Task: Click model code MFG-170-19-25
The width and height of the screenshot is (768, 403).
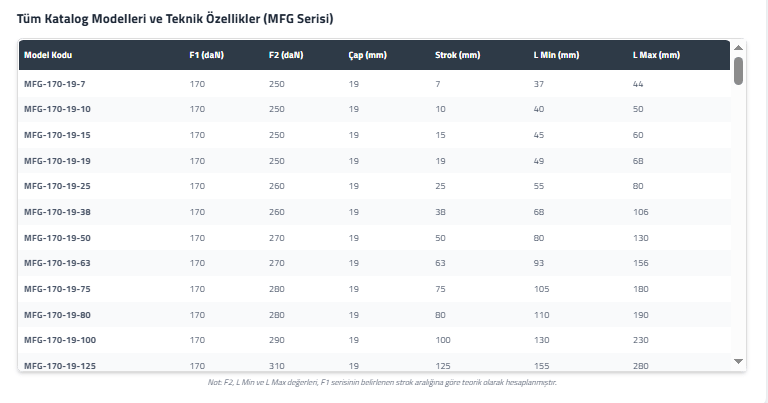Action: tap(57, 186)
